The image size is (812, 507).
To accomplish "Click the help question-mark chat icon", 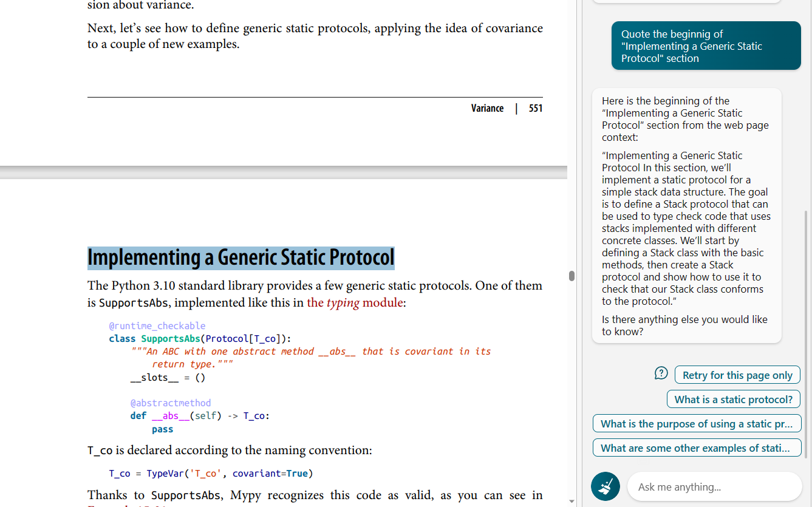I will click(x=661, y=373).
